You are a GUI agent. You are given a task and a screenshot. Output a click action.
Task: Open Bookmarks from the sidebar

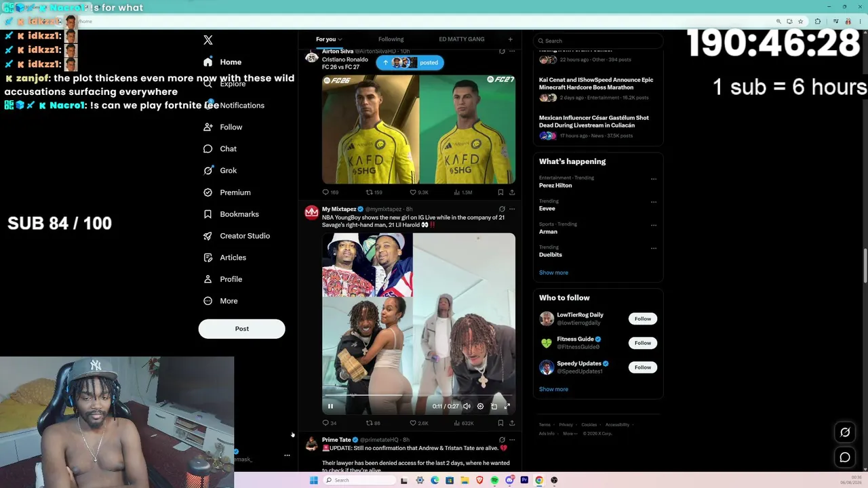coord(231,213)
